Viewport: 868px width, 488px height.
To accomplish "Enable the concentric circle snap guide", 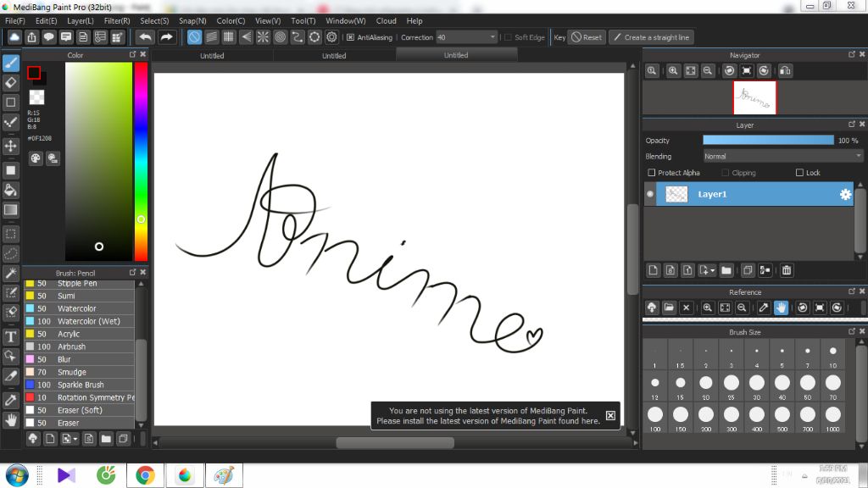I will point(280,37).
